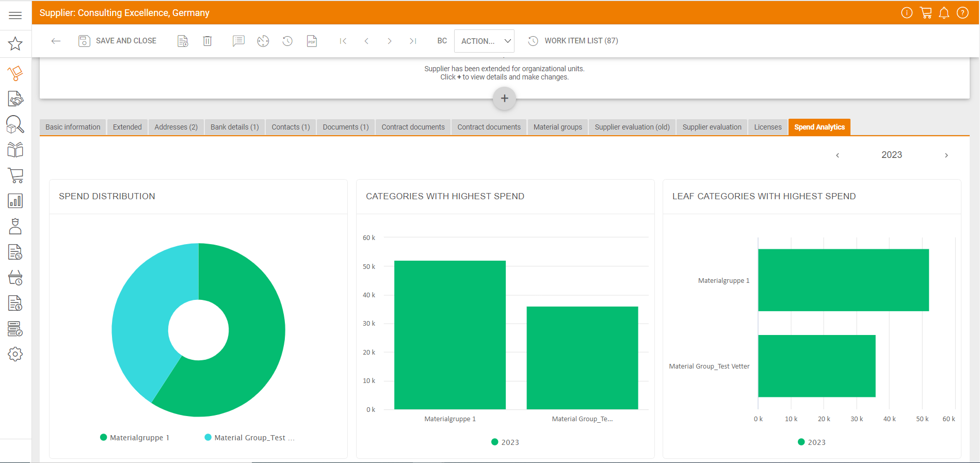Open the Supplier evaluation (old) tab

(632, 127)
